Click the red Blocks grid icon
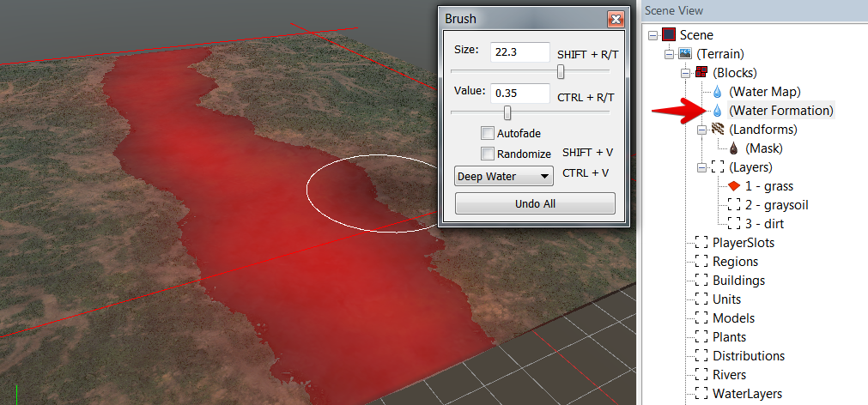Image resolution: width=868 pixels, height=405 pixels. click(702, 72)
